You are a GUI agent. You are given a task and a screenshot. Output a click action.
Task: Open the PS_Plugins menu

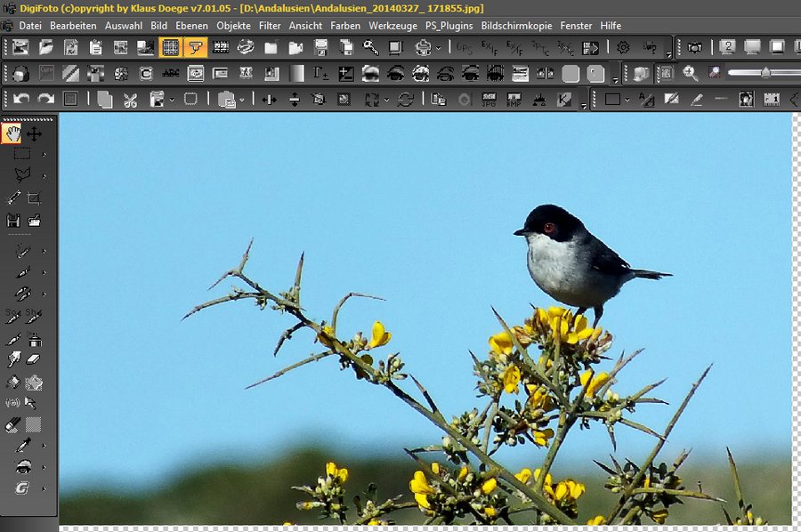click(x=449, y=26)
